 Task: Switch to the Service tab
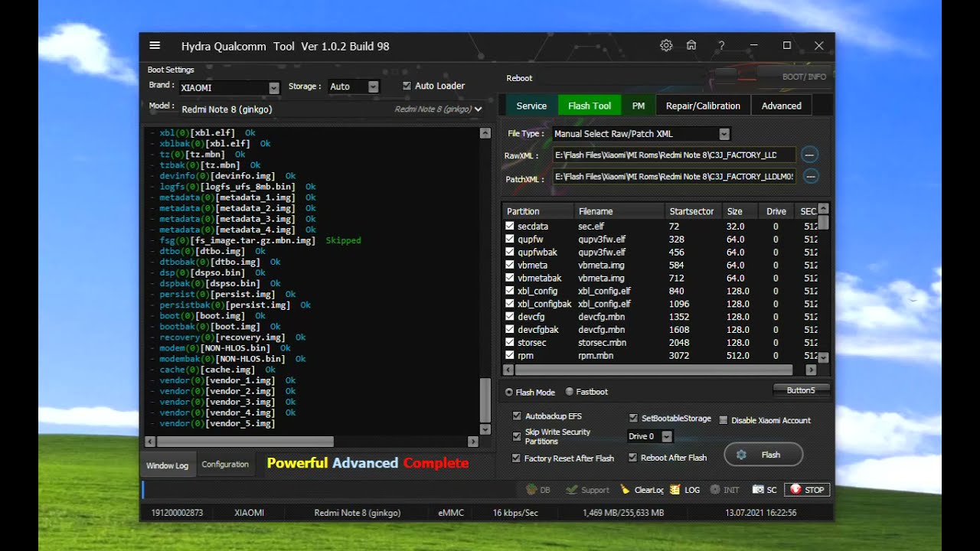click(531, 106)
